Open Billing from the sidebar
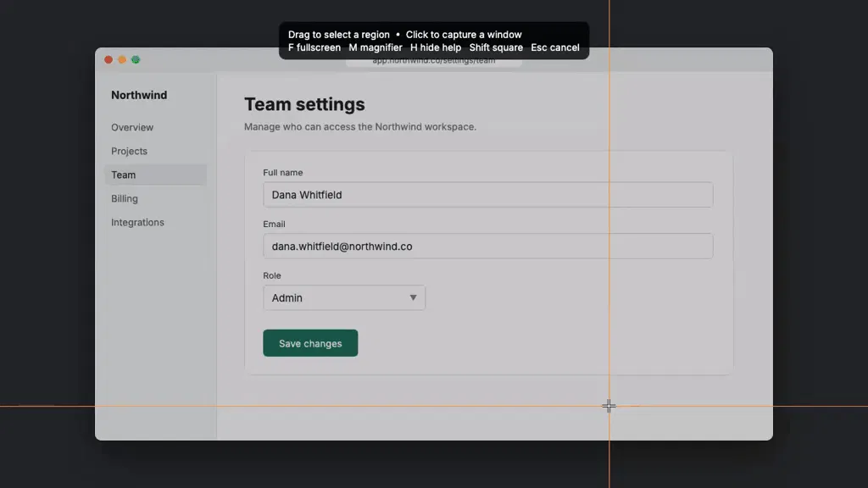 click(x=125, y=198)
